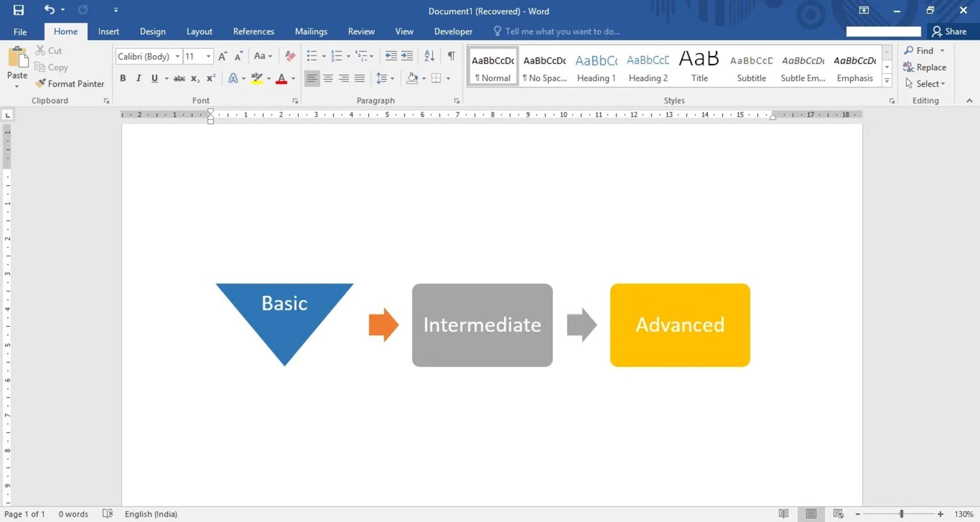This screenshot has width=980, height=522.
Task: Justify the paragraph text
Action: click(360, 79)
